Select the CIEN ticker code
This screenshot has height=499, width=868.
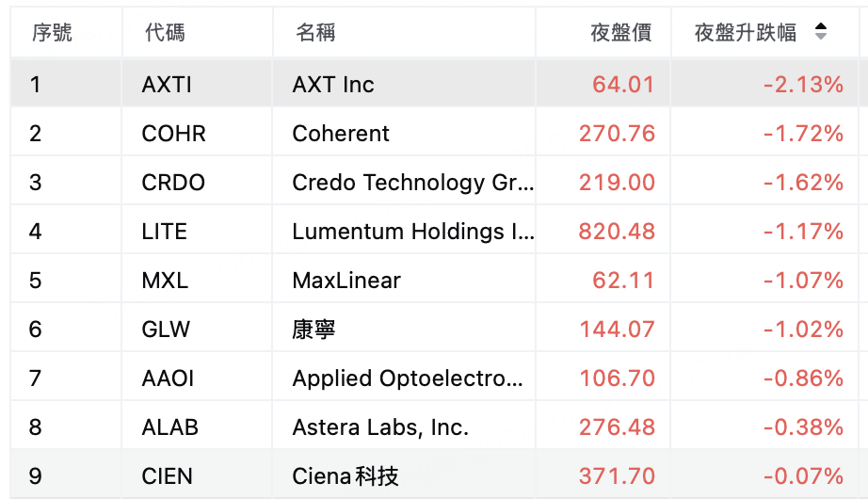(167, 476)
